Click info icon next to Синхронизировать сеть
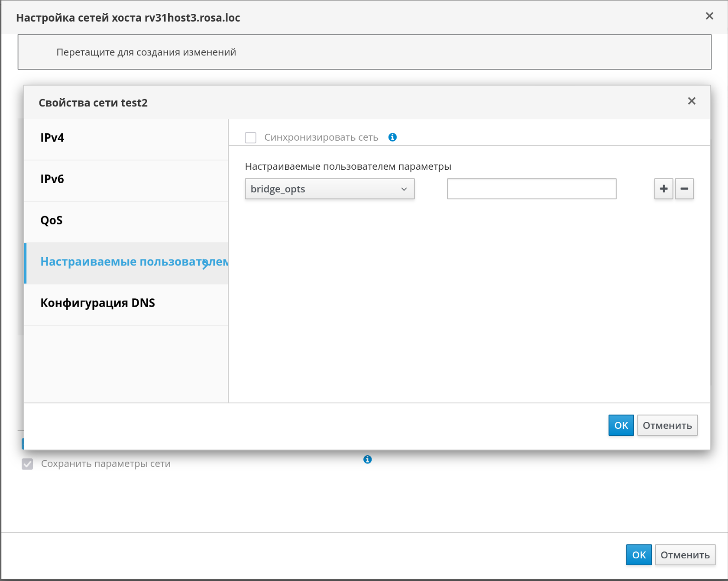This screenshot has width=728, height=581. pyautogui.click(x=392, y=137)
